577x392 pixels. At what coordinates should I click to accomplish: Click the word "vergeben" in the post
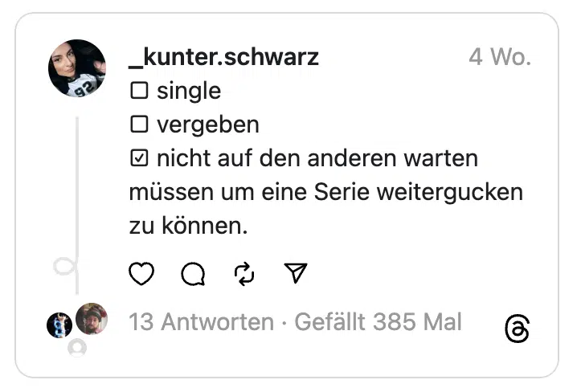[208, 125]
